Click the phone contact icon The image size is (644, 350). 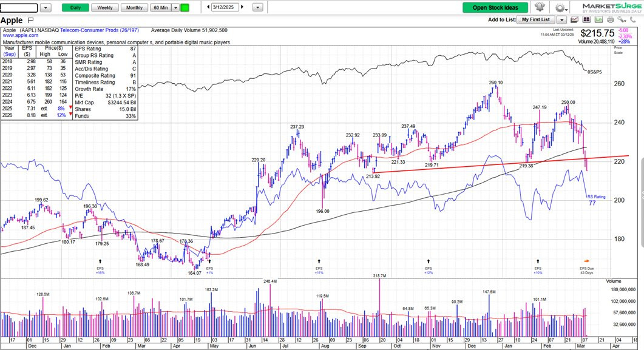[x=633, y=19]
